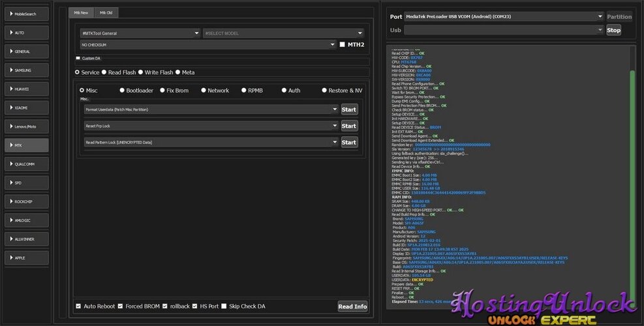
Task: Open the NO CHECKSUM dropdown
Action: pos(208,45)
